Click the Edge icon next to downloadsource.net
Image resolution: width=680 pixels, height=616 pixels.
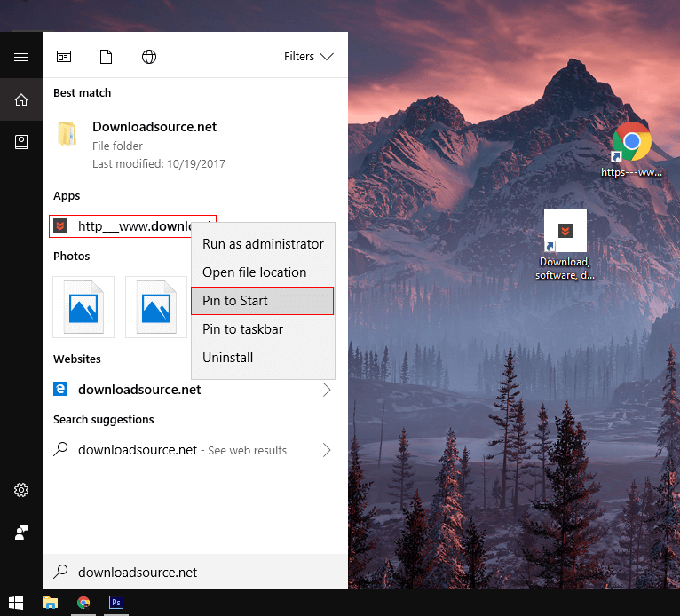(x=60, y=389)
